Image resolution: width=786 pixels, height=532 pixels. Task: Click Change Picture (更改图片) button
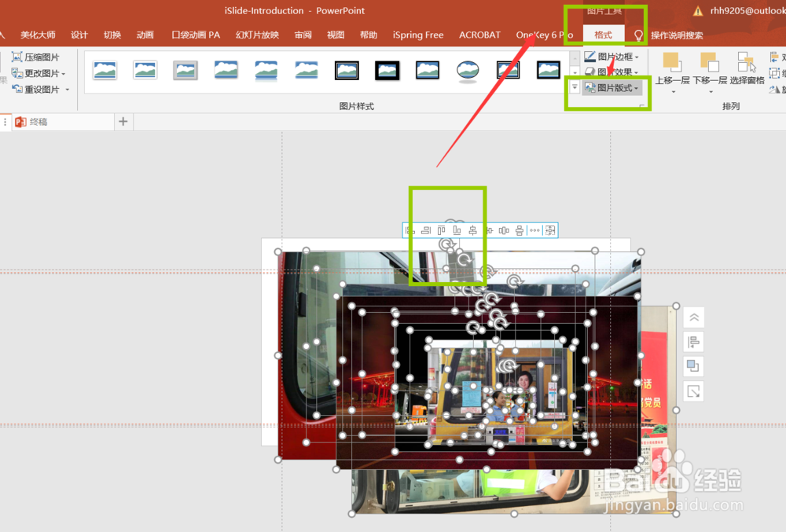tap(39, 73)
